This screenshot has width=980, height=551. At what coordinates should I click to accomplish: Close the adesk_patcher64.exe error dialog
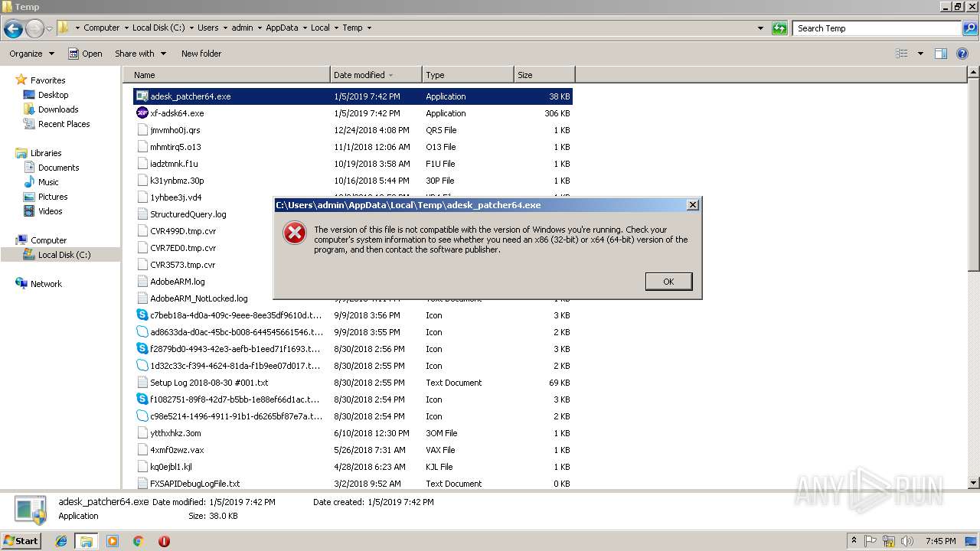tap(692, 205)
